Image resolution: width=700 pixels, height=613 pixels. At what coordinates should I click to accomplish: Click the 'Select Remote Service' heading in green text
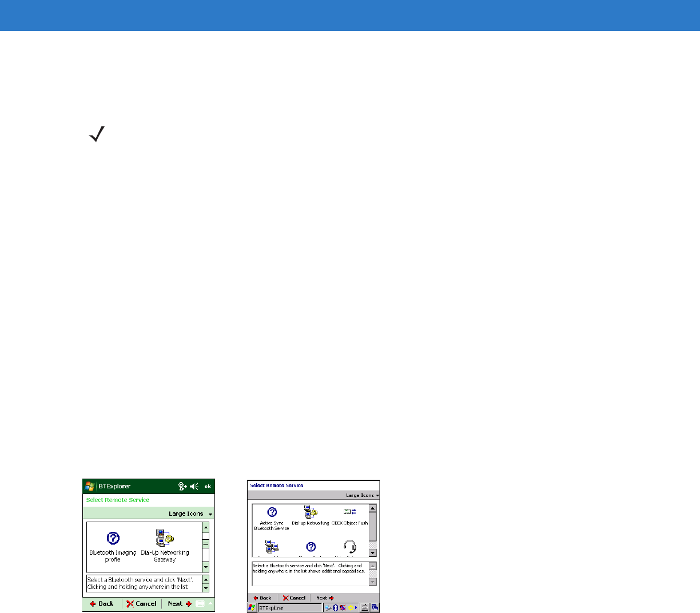[x=118, y=500]
